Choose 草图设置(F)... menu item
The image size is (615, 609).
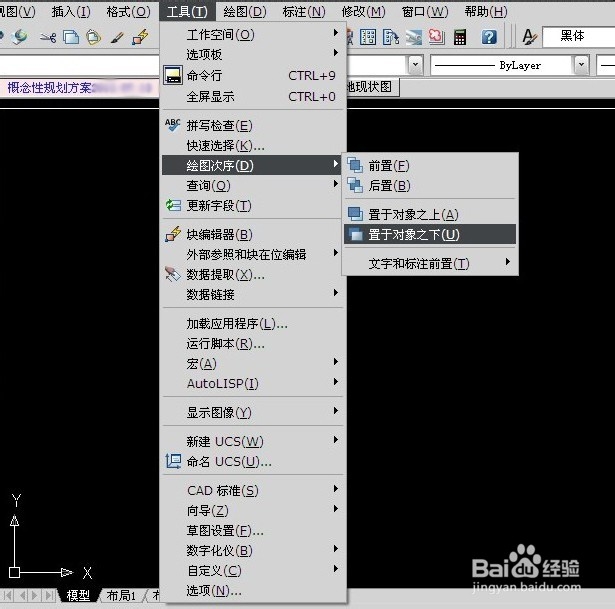click(x=253, y=531)
